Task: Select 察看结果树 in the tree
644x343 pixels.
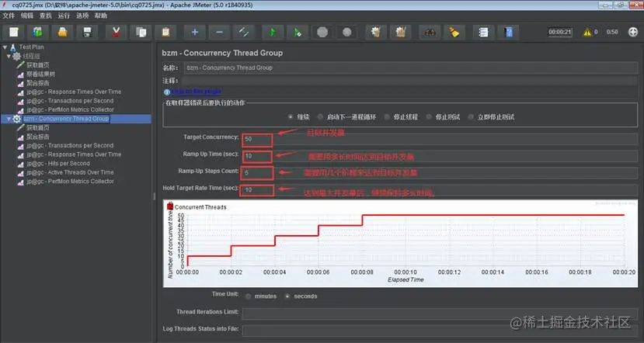Action: (40, 74)
